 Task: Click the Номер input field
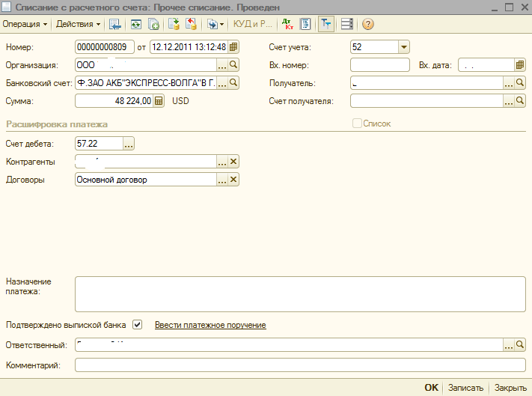pyautogui.click(x=105, y=47)
